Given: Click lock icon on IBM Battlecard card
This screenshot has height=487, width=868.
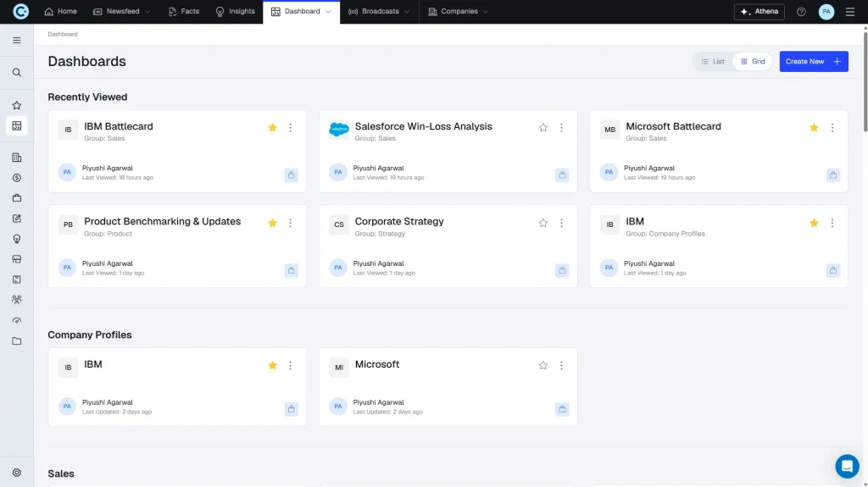Looking at the screenshot, I should (x=292, y=174).
